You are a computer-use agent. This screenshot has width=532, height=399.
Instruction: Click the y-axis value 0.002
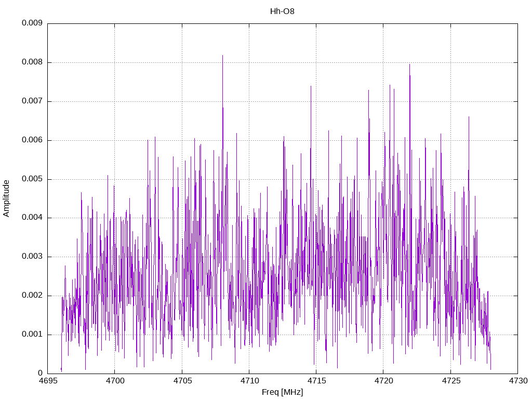(32, 296)
